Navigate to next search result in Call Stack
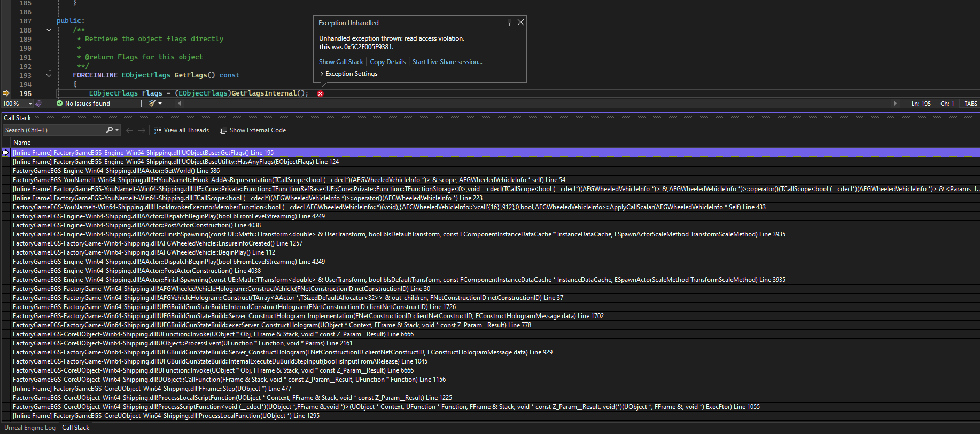The width and height of the screenshot is (980, 434). coord(142,130)
